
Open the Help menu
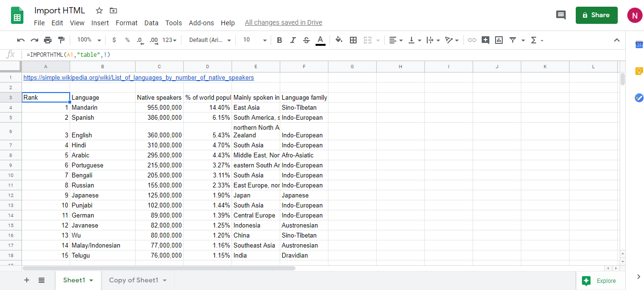click(228, 23)
